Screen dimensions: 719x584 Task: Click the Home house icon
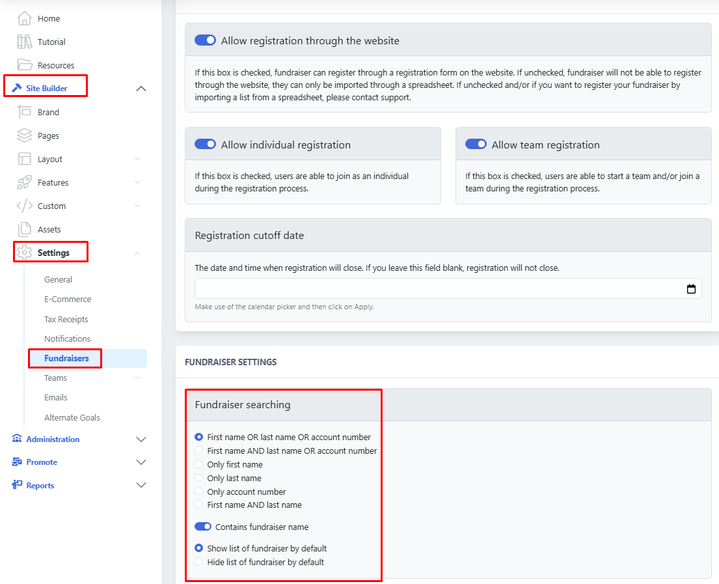coord(25,18)
